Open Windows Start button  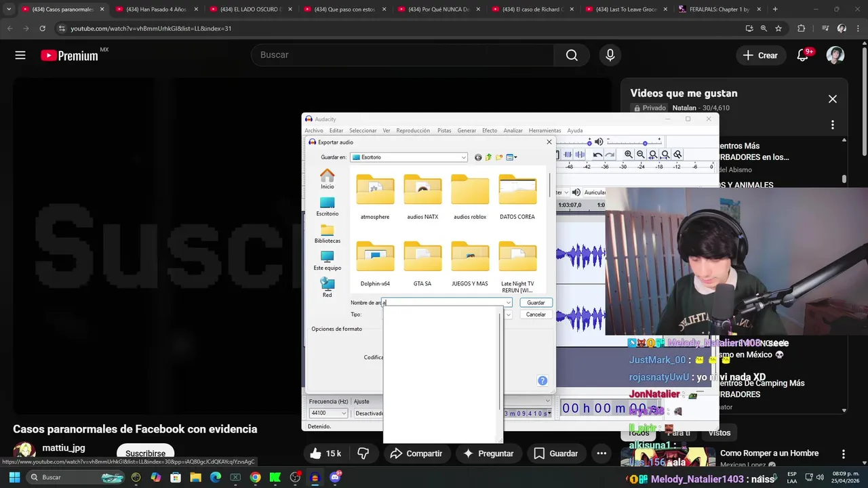click(x=14, y=477)
